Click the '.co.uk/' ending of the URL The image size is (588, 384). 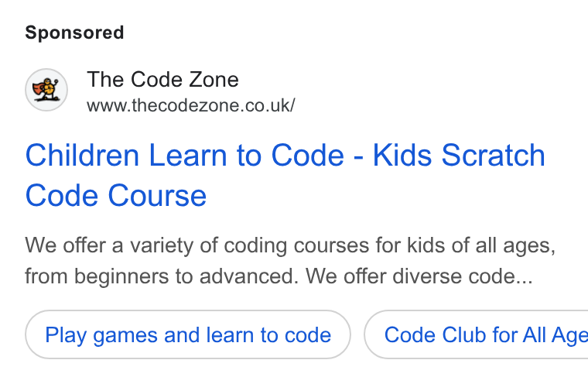(268, 105)
